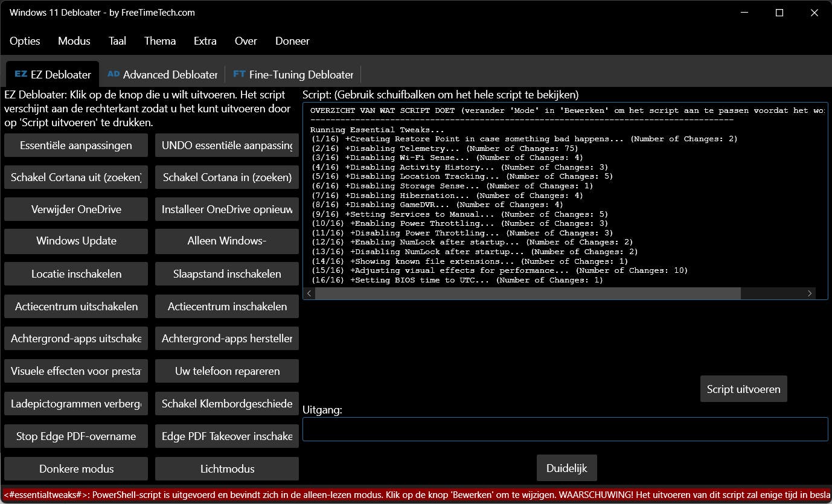The width and height of the screenshot is (832, 504).
Task: Click the script box right scroll arrow
Action: click(810, 293)
